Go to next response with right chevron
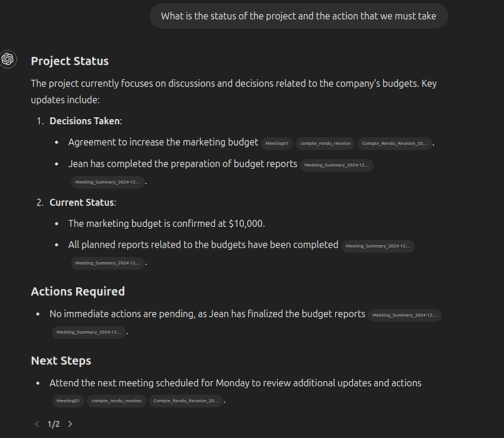The width and height of the screenshot is (504, 438). pyautogui.click(x=70, y=424)
